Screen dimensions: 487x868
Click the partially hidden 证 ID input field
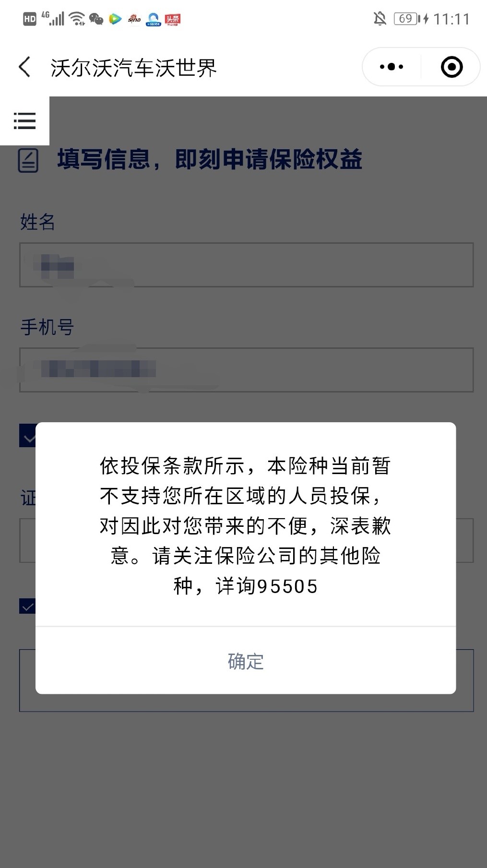(x=246, y=540)
